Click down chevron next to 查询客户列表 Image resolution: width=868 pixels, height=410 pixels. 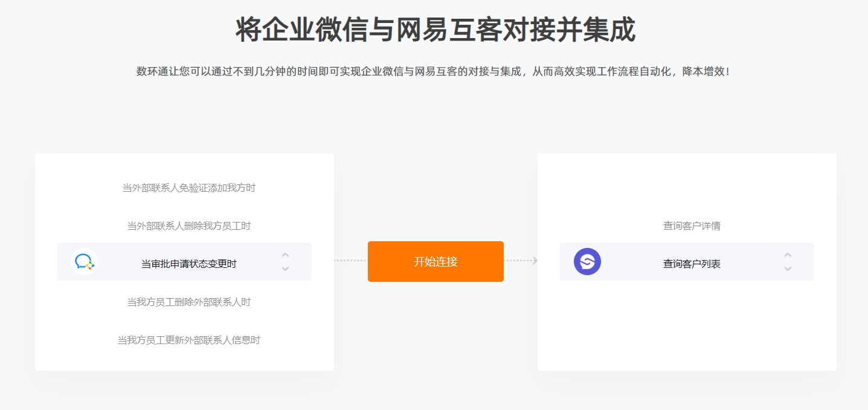click(x=788, y=268)
